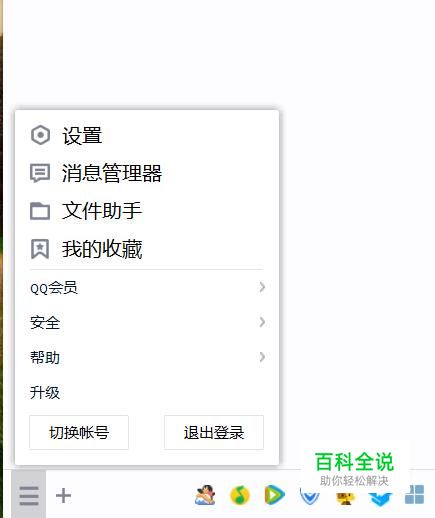This screenshot has width=435, height=518.
Task: Click the hamburger main menu icon
Action: (x=29, y=496)
